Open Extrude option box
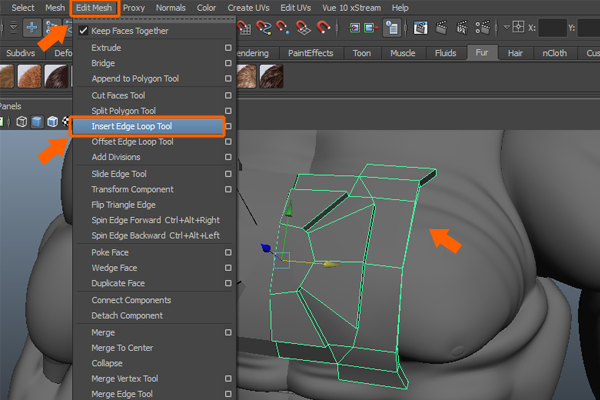This screenshot has height=400, width=600. pos(229,48)
